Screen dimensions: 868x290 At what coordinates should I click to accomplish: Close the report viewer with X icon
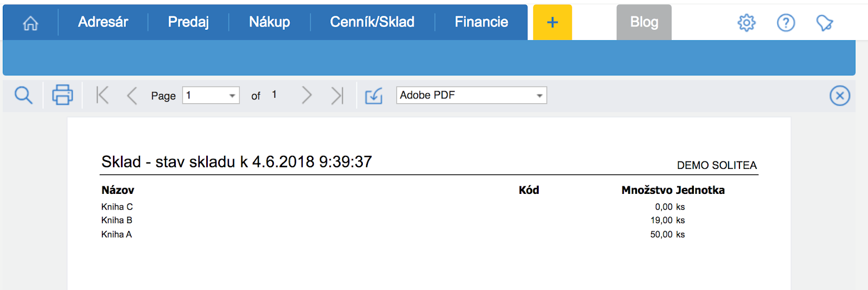pyautogui.click(x=839, y=96)
